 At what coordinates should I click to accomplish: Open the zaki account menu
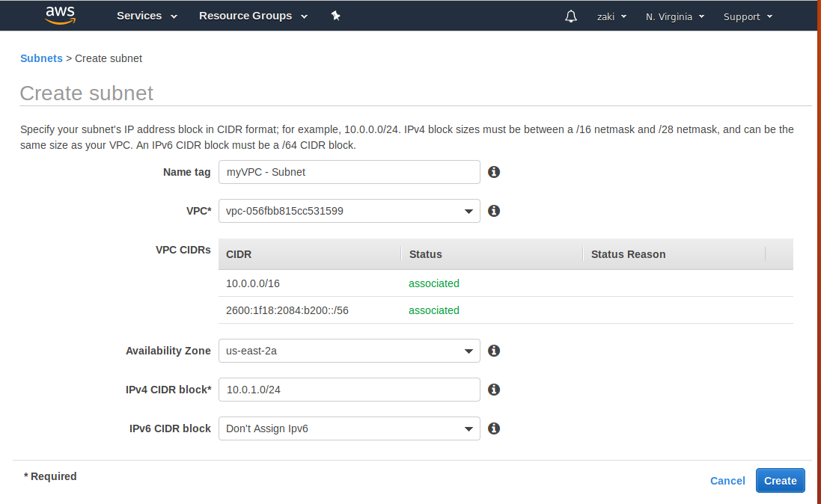[611, 15]
